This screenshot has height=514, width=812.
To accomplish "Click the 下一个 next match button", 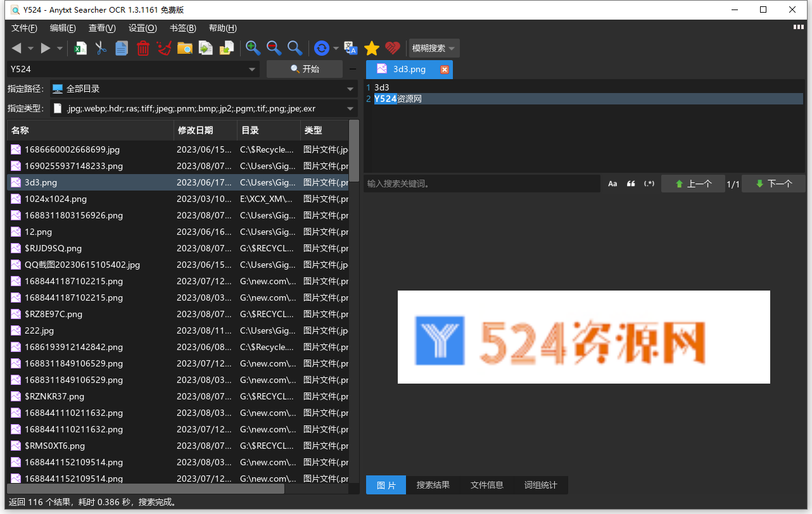I will 773,184.
